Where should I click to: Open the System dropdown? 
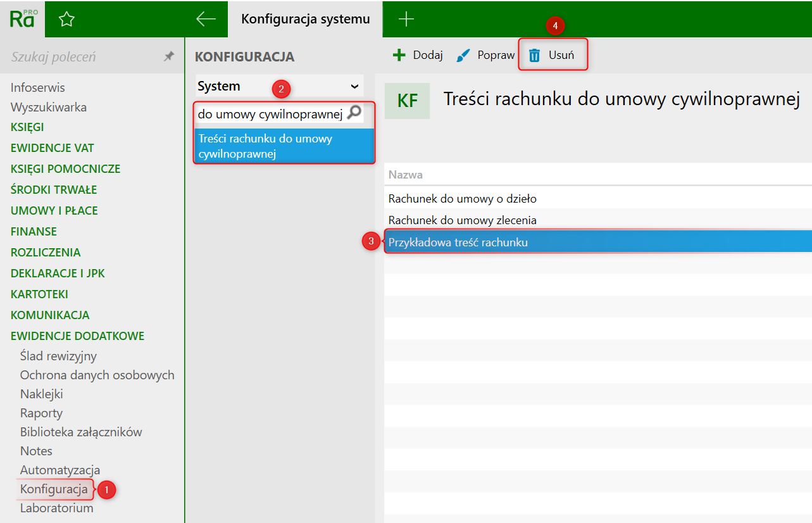pos(278,86)
